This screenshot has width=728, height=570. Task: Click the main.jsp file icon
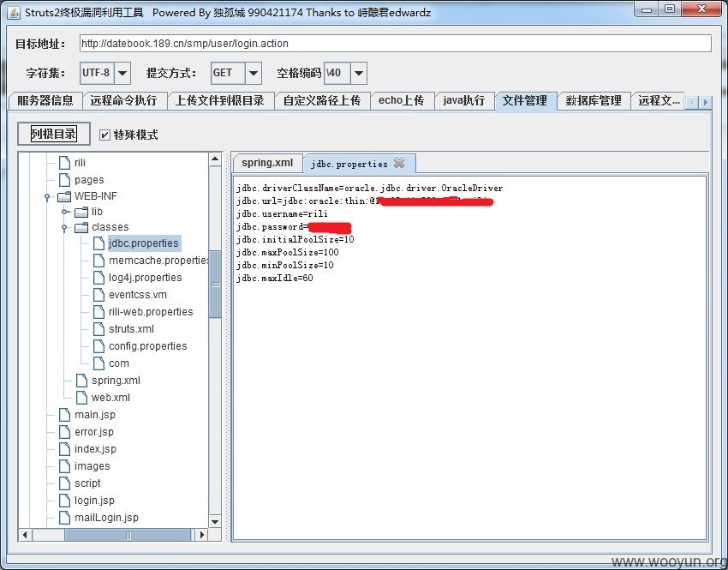tap(64, 415)
